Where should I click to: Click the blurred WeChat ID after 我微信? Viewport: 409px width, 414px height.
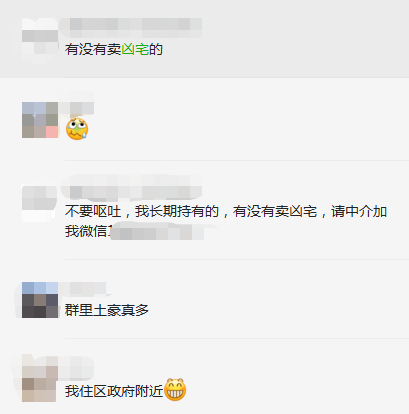pos(157,232)
